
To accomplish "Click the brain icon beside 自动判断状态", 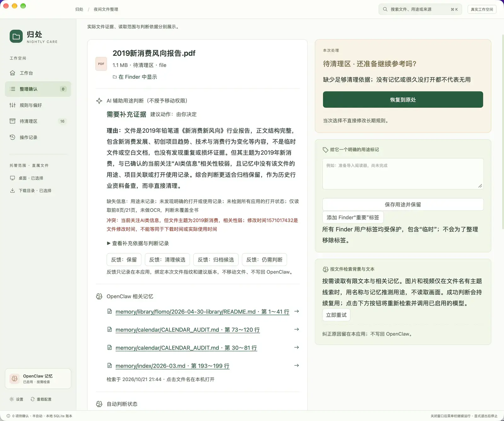I will 99,404.
